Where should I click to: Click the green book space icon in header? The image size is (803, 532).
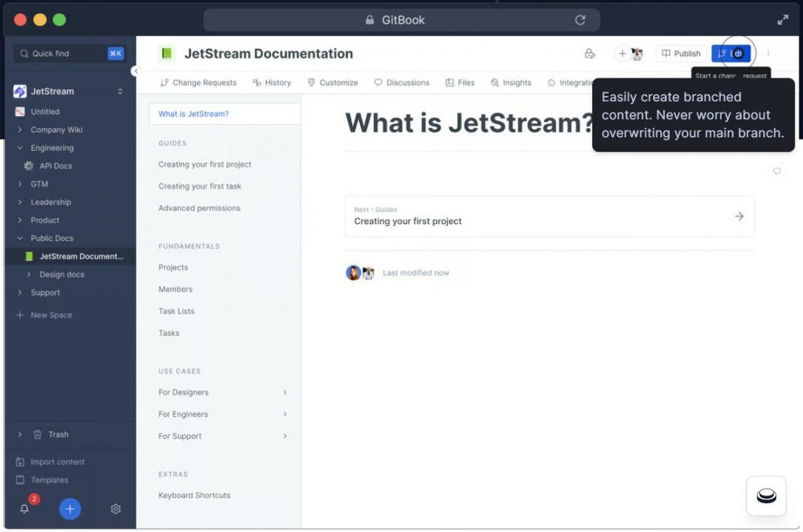[166, 53]
